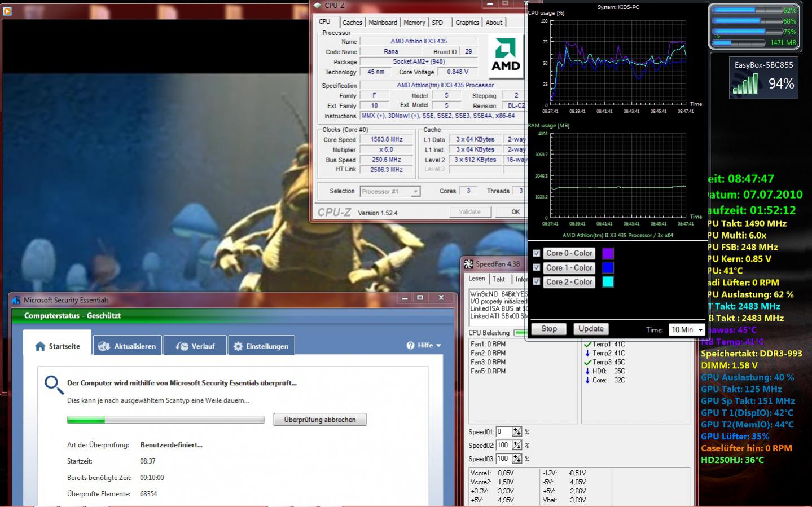Toggle the Core 2 checkbox

[537, 282]
